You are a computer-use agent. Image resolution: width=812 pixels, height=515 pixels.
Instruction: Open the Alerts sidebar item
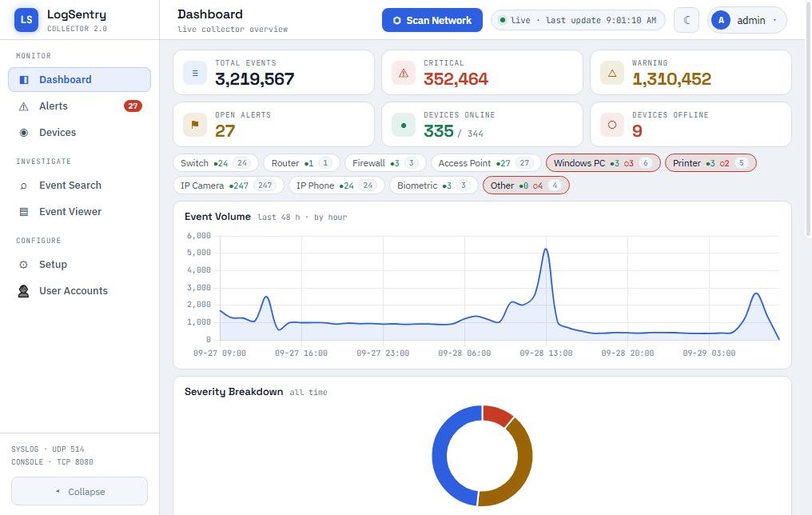pyautogui.click(x=79, y=106)
